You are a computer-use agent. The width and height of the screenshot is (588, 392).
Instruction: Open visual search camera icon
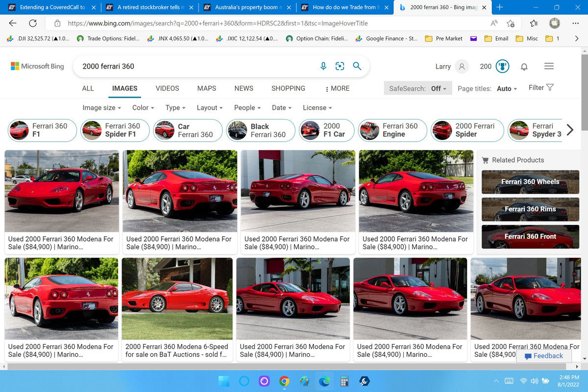tap(340, 66)
